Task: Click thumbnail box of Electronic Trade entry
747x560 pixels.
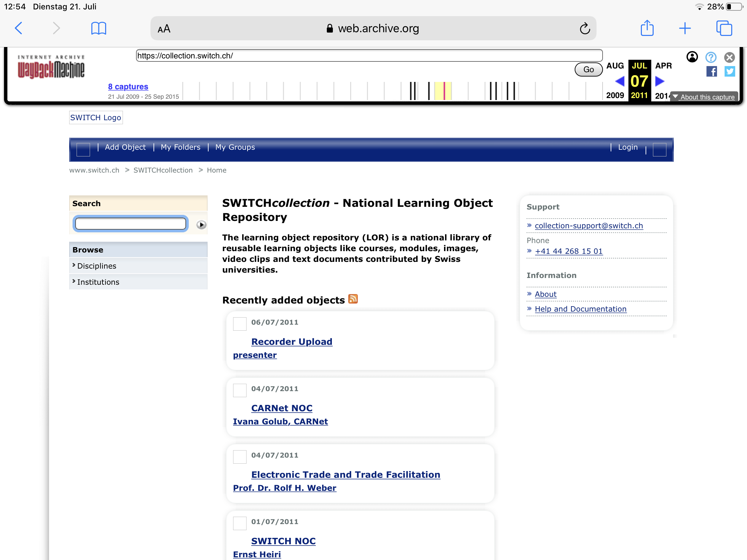Action: click(239, 457)
